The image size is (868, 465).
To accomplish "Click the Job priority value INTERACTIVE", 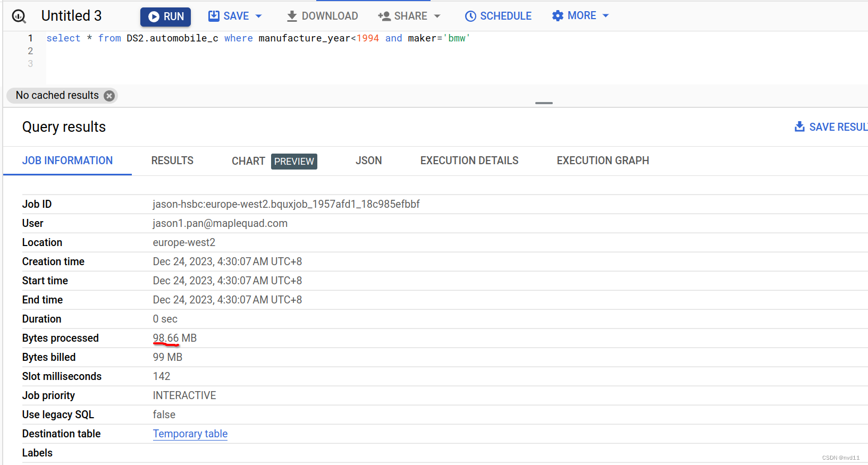I will pos(184,395).
